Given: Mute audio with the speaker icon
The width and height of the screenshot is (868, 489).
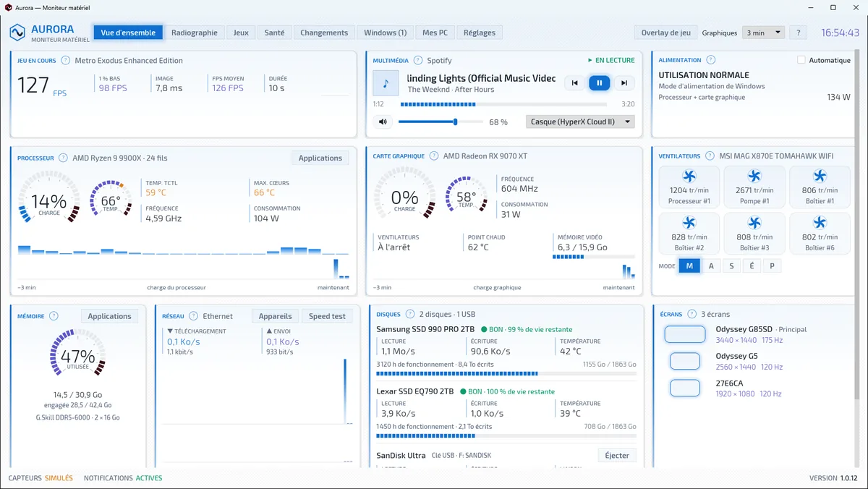Looking at the screenshot, I should [383, 122].
